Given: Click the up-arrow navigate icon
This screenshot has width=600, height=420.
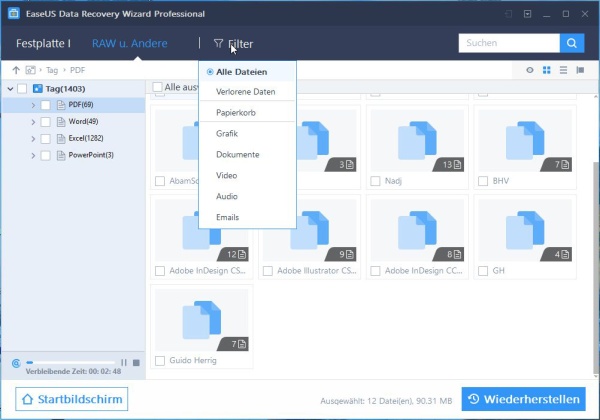Looking at the screenshot, I should point(16,70).
